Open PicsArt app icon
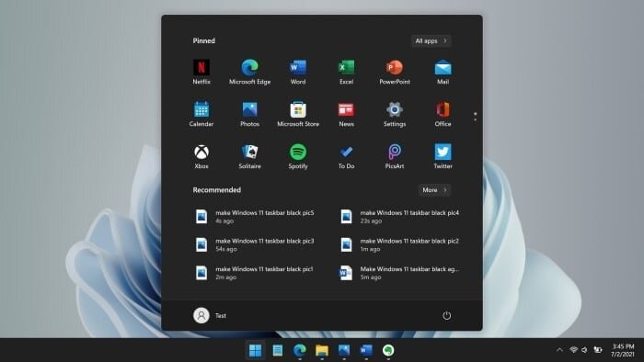644x362 pixels. tap(395, 156)
